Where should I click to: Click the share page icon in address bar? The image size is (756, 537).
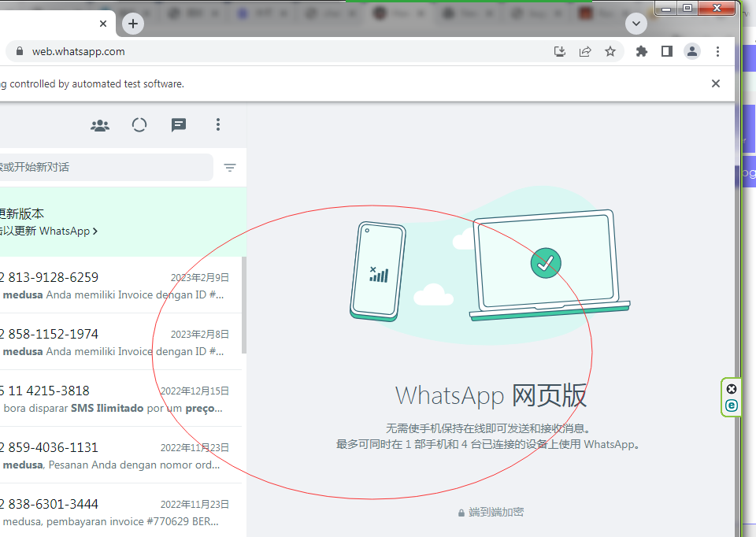pos(585,51)
